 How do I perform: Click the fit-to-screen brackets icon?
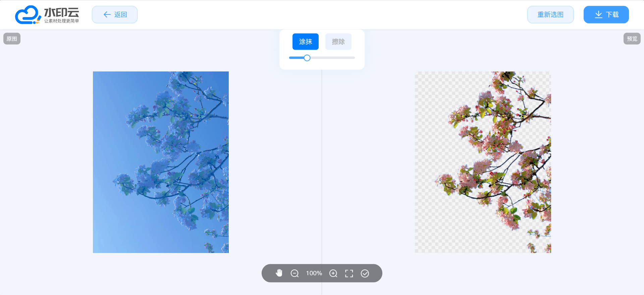point(349,274)
